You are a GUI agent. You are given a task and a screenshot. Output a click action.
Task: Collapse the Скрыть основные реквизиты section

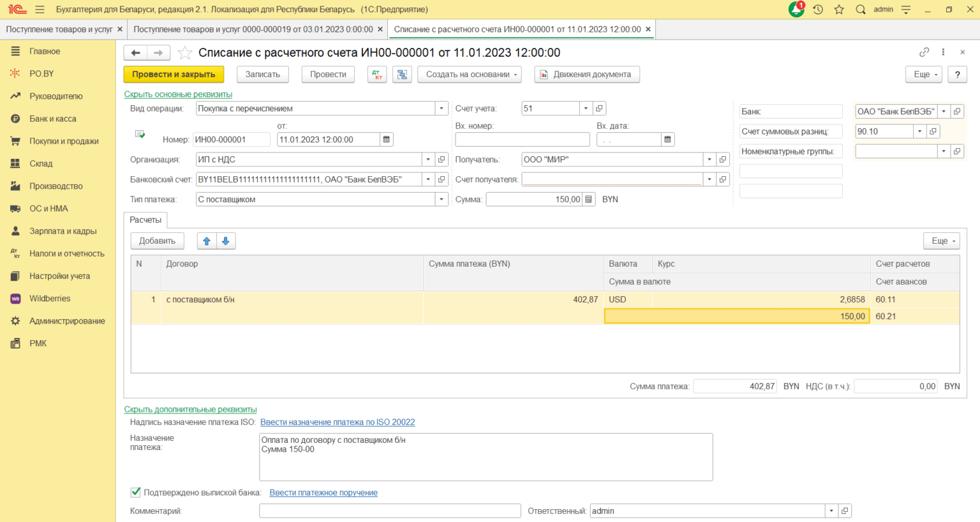point(178,94)
